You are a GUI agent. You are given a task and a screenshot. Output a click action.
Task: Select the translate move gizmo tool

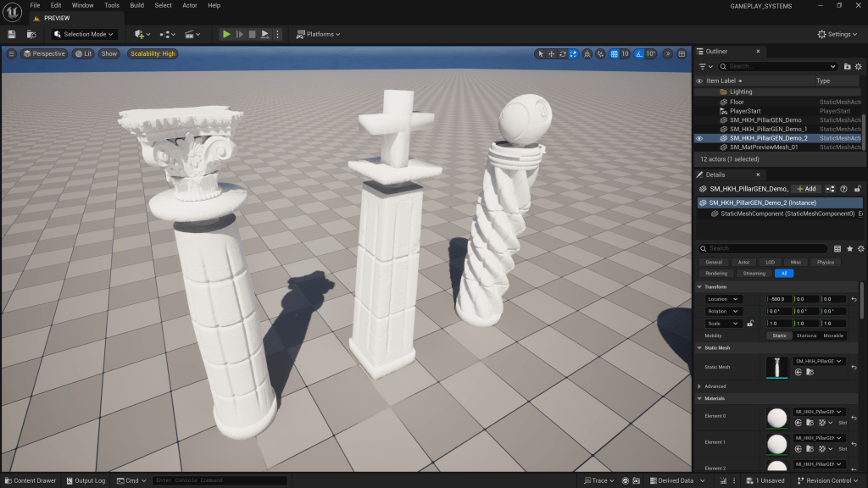coord(551,53)
